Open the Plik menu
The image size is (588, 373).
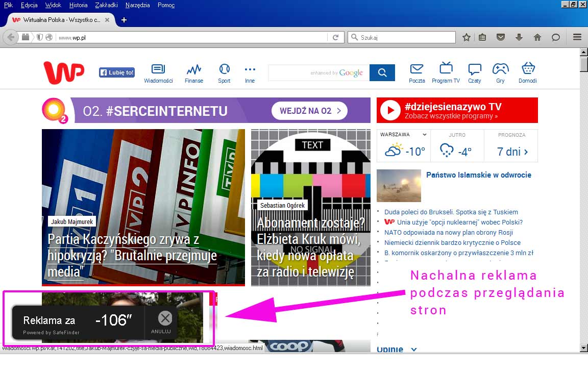[x=8, y=5]
